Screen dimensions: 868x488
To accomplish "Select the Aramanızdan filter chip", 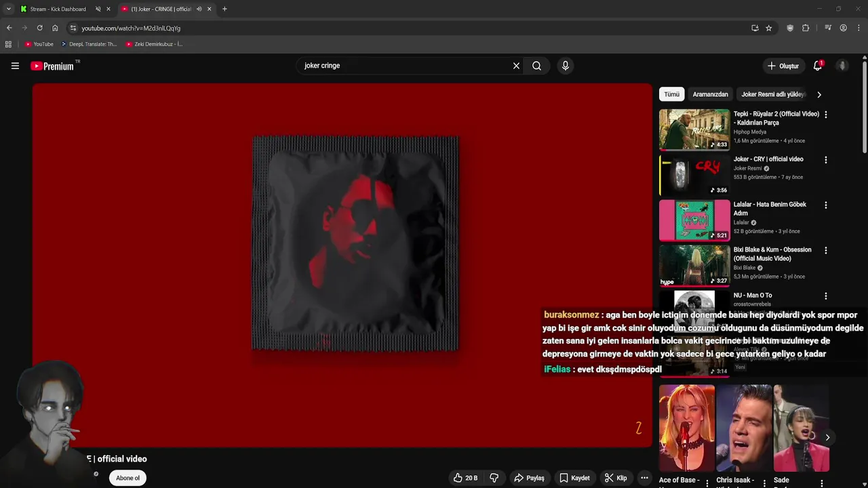I will click(x=710, y=94).
